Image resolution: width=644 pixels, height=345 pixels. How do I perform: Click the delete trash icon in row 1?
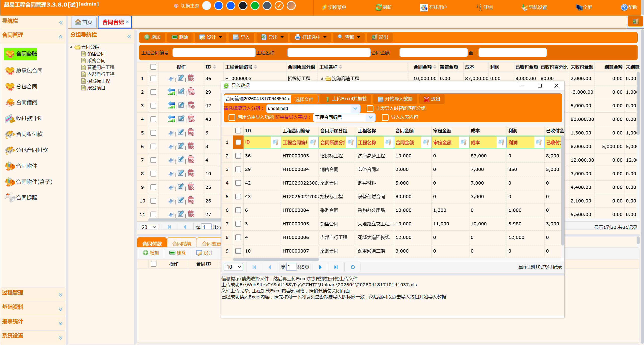point(191,78)
